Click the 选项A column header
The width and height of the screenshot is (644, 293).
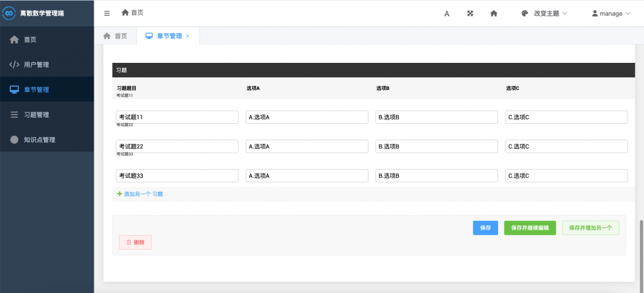click(253, 88)
